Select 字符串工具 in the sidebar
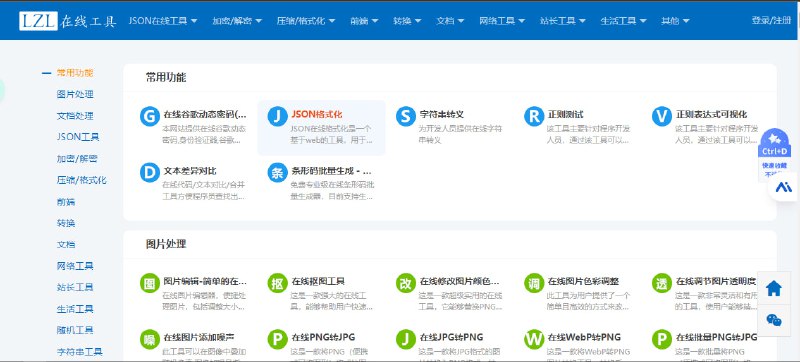The width and height of the screenshot is (800, 362). [80, 351]
